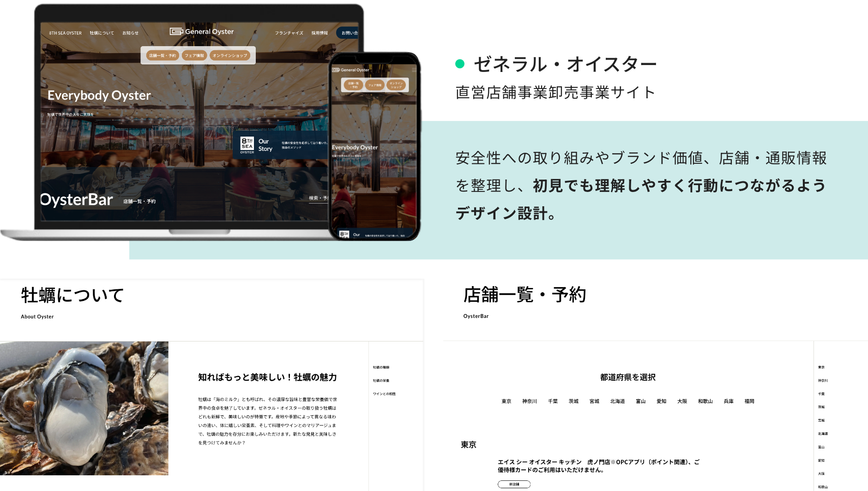Screen dimensions: 868x491
Task: Click the General Oyster logo on the mobile screen
Action: coord(350,69)
